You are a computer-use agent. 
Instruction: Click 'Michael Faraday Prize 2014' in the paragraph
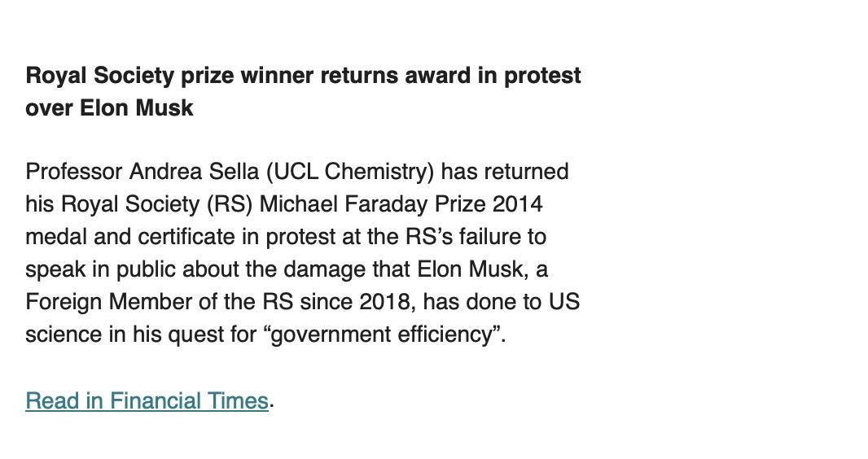pyautogui.click(x=401, y=204)
